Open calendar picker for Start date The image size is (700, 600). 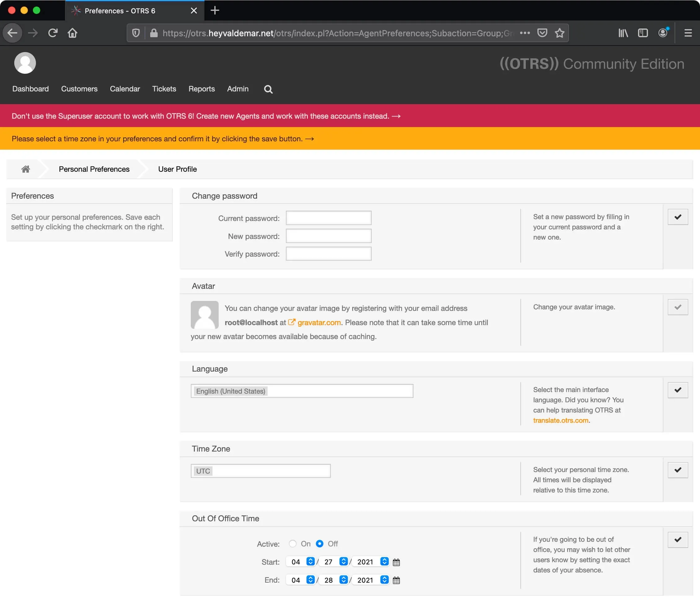click(396, 562)
